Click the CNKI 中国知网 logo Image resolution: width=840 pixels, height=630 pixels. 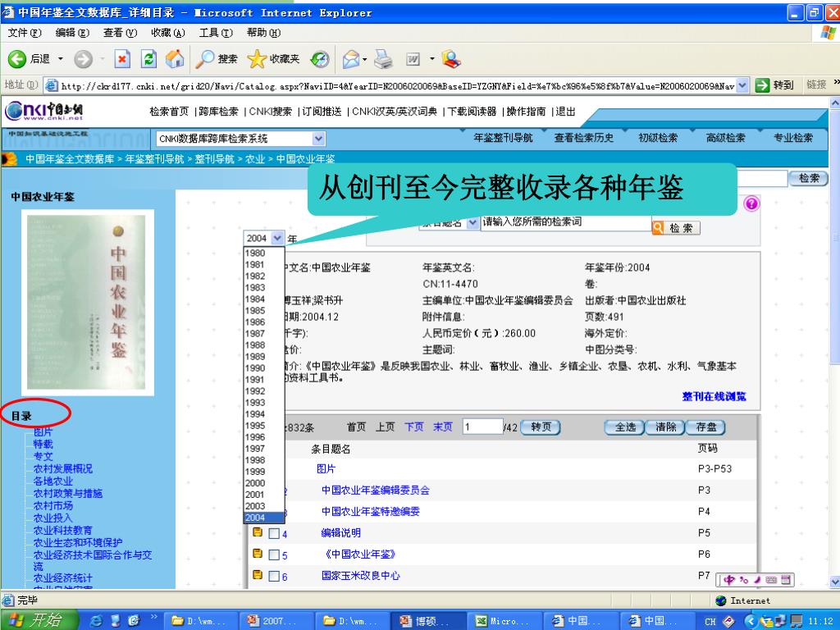point(45,112)
